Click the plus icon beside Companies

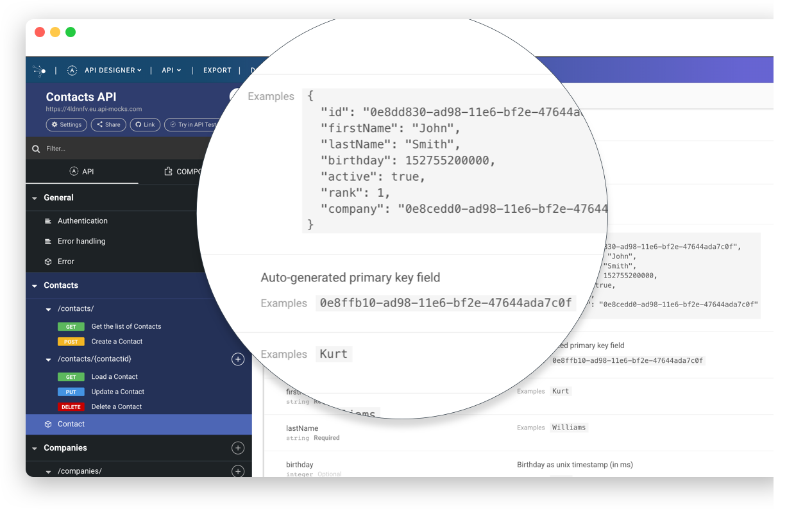(x=238, y=447)
